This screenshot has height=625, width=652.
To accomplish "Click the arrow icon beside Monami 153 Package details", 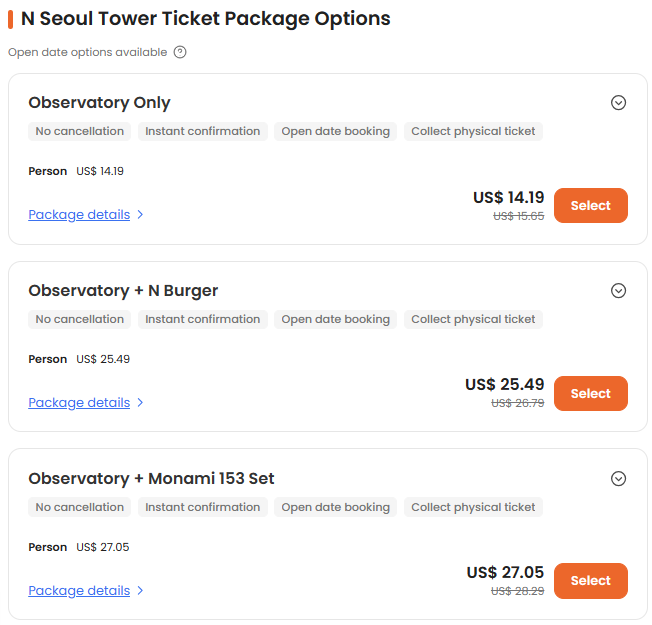I will coord(140,590).
